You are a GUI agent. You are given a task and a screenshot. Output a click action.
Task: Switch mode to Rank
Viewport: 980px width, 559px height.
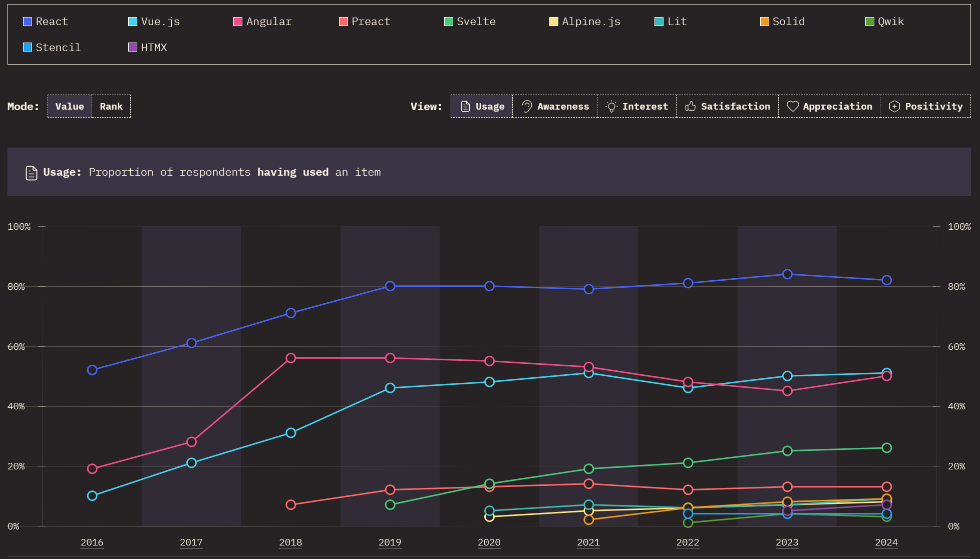pyautogui.click(x=111, y=106)
